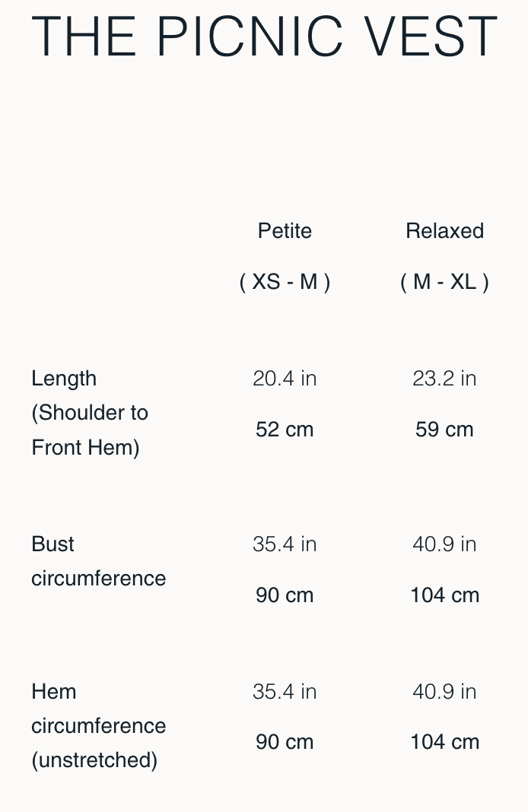528x812 pixels.
Task: Click the Relaxed bust 104 cm value
Action: 444,595
